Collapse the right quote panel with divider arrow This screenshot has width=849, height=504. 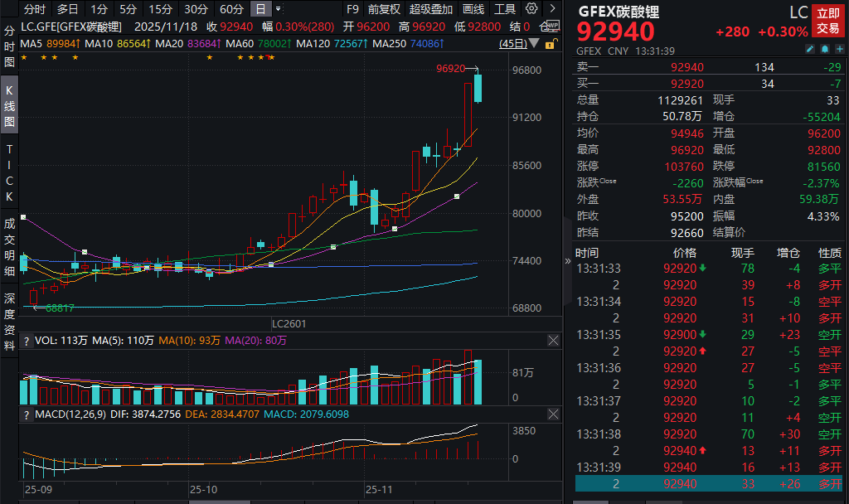click(568, 260)
